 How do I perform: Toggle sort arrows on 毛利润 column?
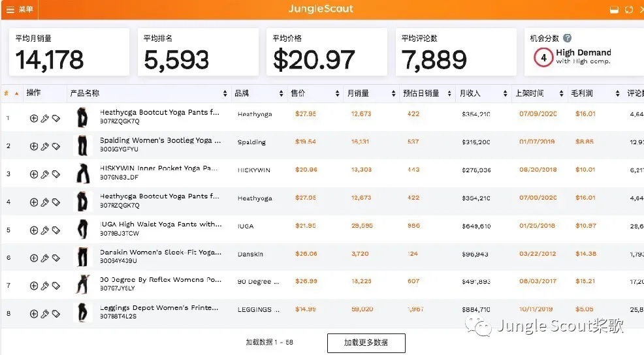(617, 93)
